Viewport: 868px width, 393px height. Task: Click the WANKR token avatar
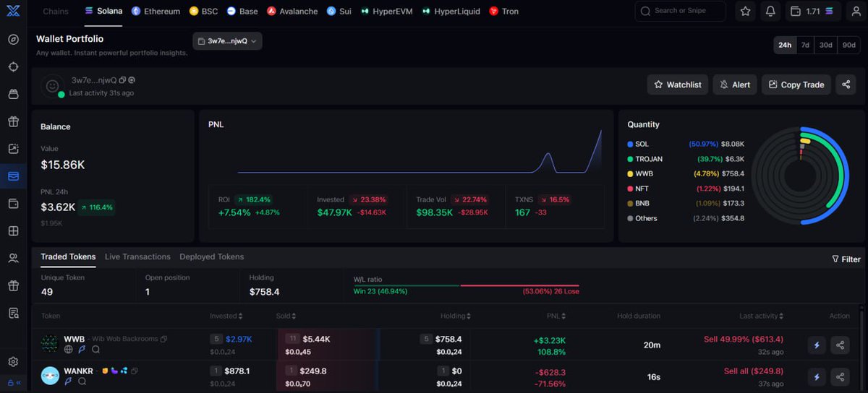click(x=49, y=376)
